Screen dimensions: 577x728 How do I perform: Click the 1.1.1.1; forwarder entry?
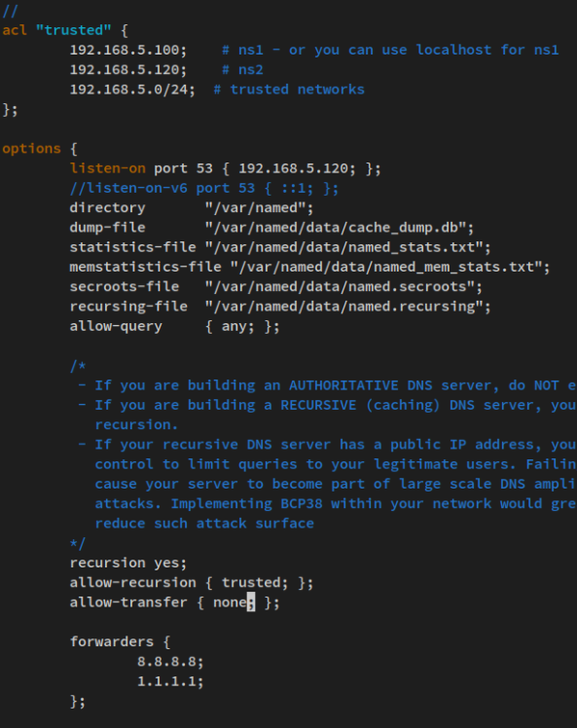tap(170, 681)
